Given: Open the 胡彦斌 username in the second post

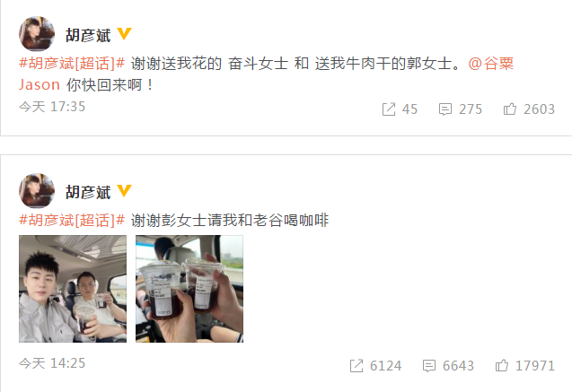Looking at the screenshot, I should [x=88, y=192].
